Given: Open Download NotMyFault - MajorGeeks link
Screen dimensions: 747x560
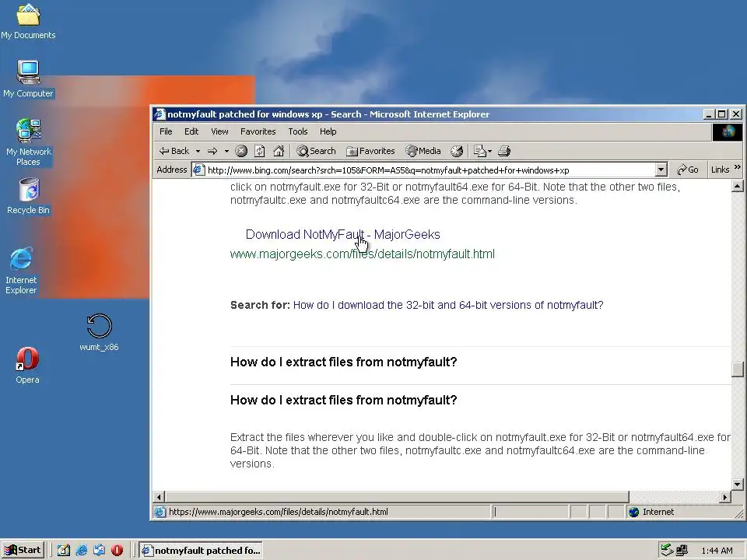Looking at the screenshot, I should pyautogui.click(x=342, y=234).
